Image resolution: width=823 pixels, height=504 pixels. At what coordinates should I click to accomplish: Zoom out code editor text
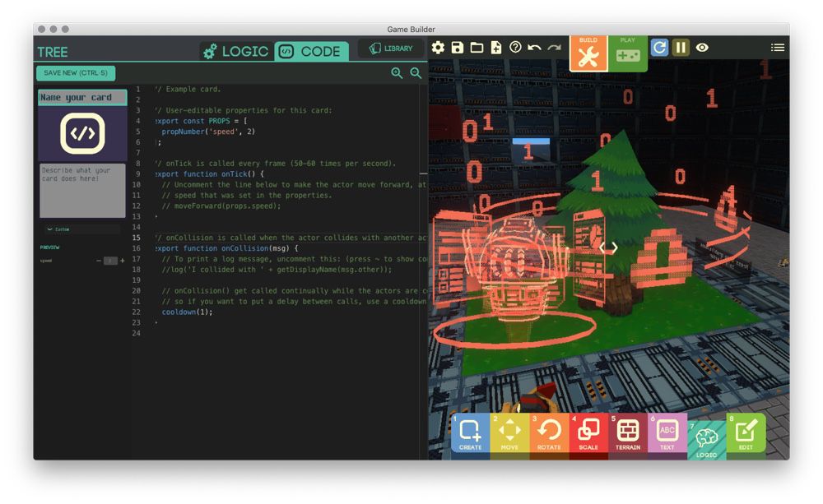tap(416, 73)
